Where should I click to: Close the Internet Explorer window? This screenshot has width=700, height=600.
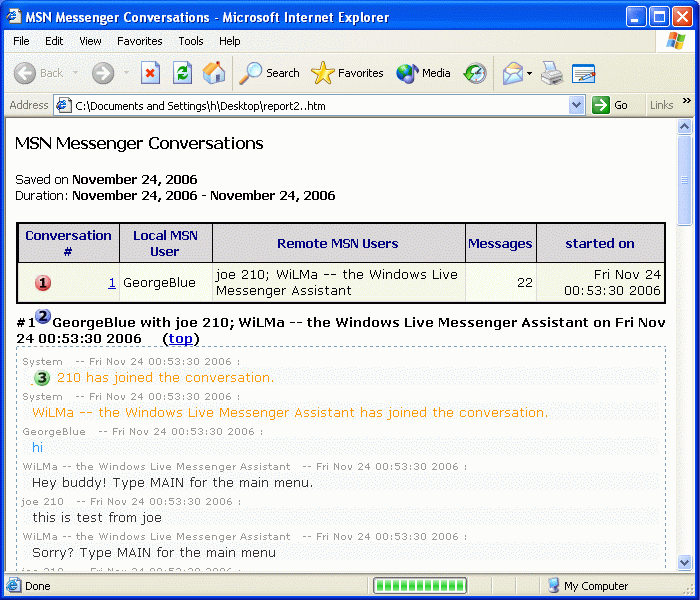coord(683,17)
